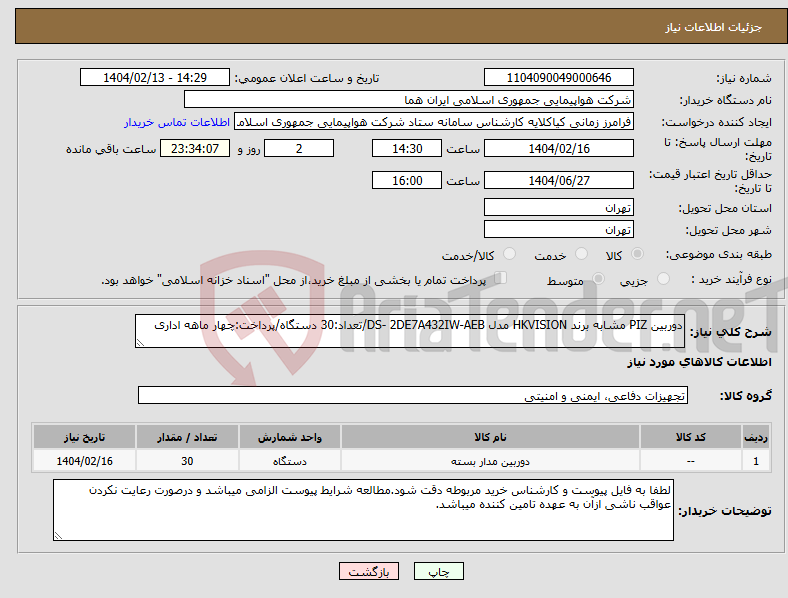Click the need date cell 1404/02/16
Viewport: 788px width, 598px height.
[x=84, y=461]
